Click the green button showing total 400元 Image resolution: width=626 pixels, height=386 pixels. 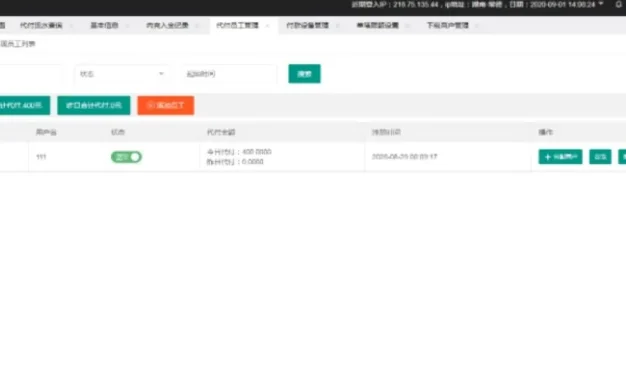point(24,105)
